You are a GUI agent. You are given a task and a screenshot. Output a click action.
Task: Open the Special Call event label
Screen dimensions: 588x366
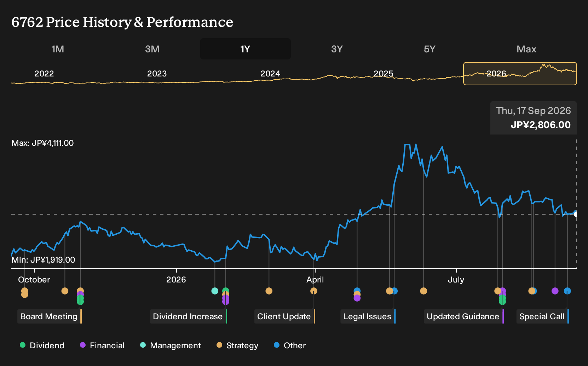coord(543,316)
